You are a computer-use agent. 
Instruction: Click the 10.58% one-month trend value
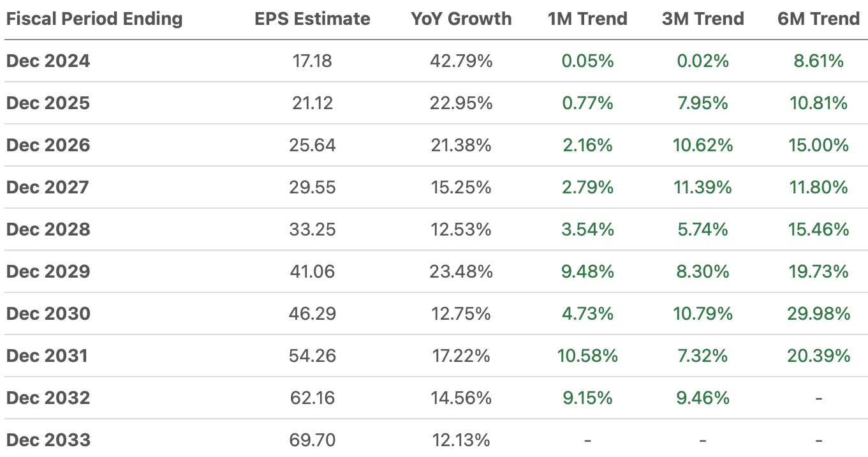click(587, 356)
